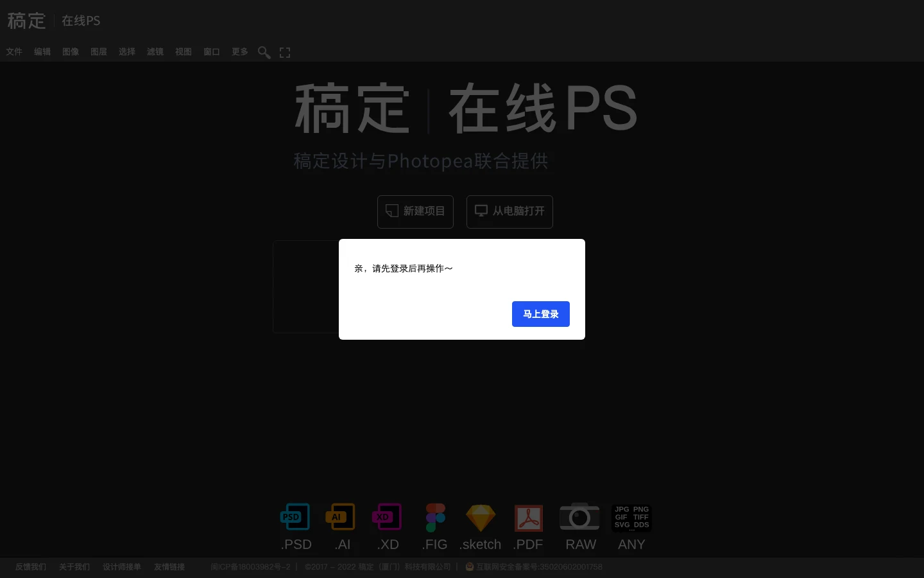924x578 pixels.
Task: Open the 图像 menu
Action: pos(71,52)
